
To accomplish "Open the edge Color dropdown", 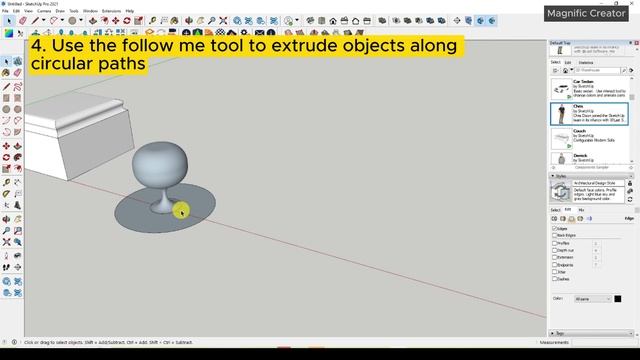I will 593,299.
